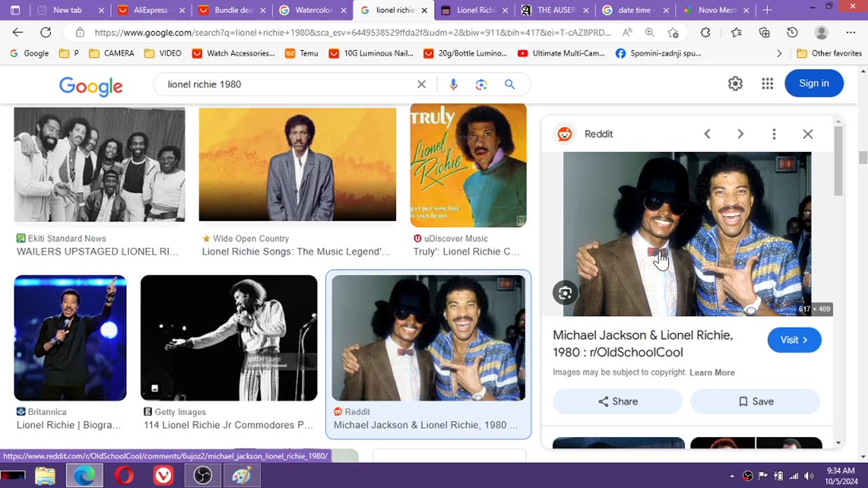Add page to favorites star icon
Image resolution: width=868 pixels, height=488 pixels.
673,33
